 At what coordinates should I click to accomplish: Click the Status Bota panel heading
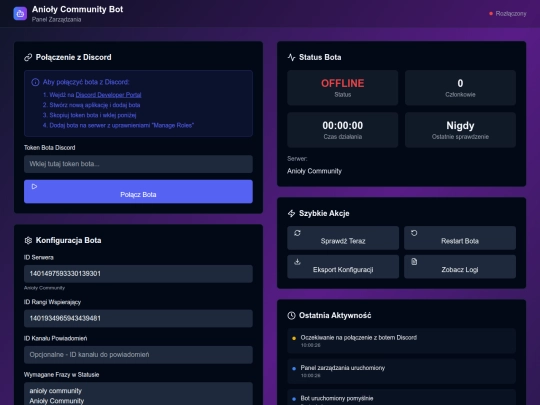click(x=320, y=58)
